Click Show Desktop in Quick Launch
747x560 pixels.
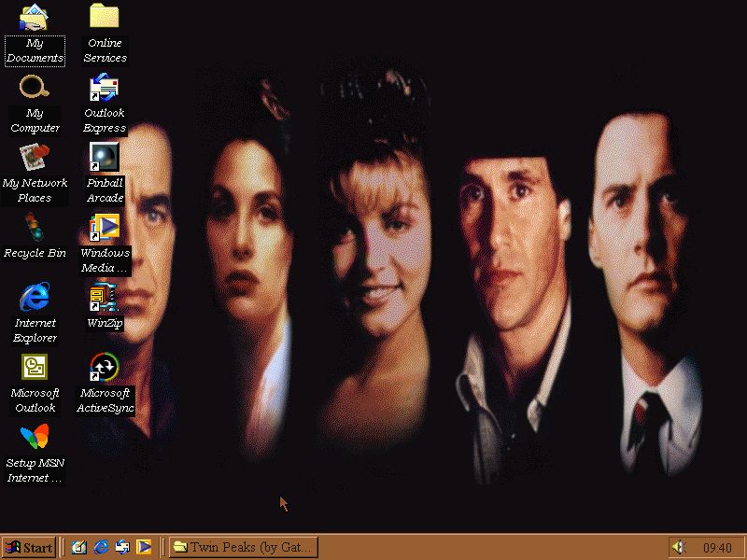pos(79,547)
